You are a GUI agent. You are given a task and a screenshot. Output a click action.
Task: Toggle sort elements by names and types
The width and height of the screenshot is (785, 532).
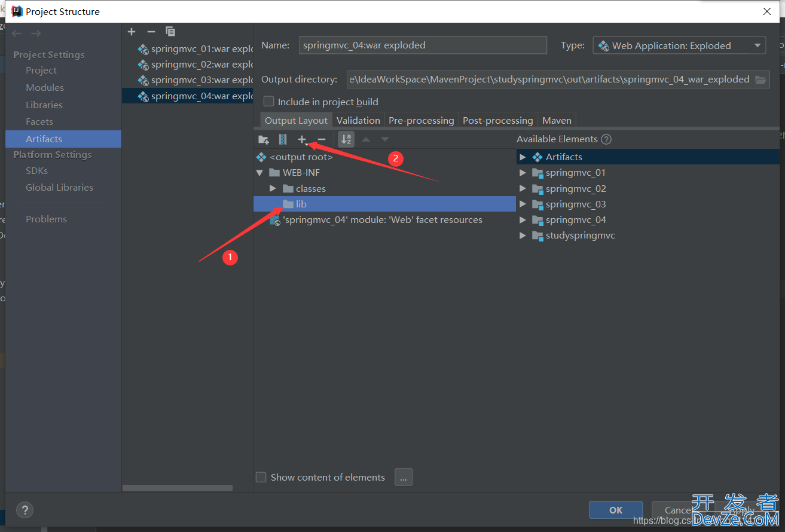pos(346,139)
